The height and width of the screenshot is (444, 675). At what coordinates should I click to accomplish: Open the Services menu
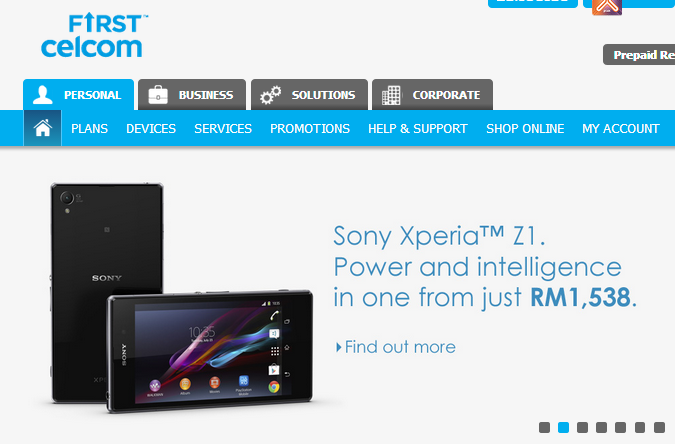(223, 128)
